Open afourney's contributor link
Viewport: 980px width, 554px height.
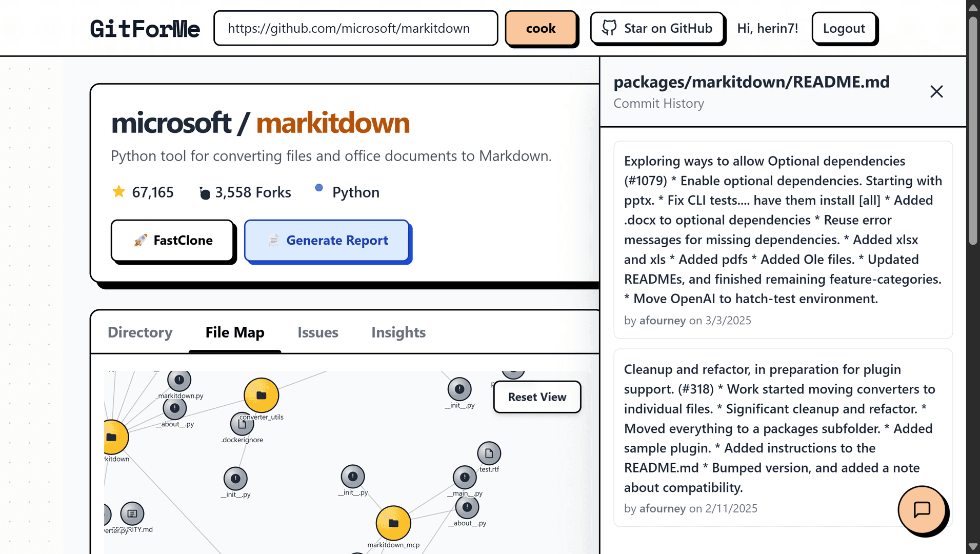(x=662, y=320)
